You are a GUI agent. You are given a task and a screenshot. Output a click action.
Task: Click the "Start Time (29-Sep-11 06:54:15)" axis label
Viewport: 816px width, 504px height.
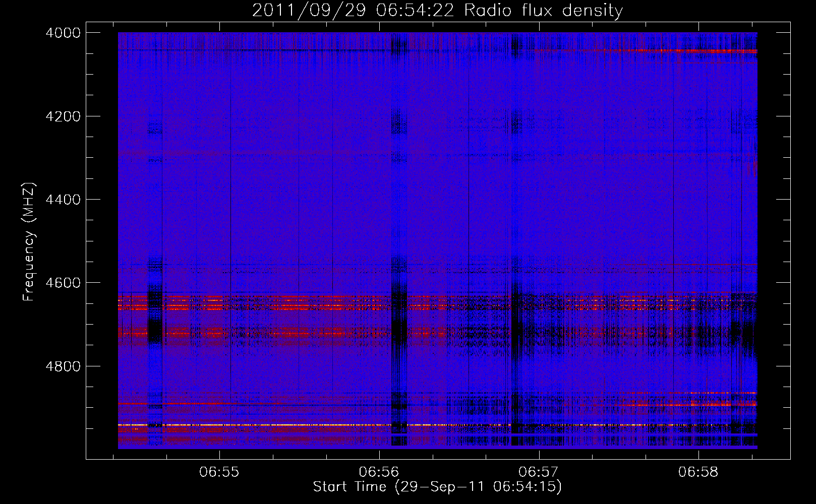437,487
